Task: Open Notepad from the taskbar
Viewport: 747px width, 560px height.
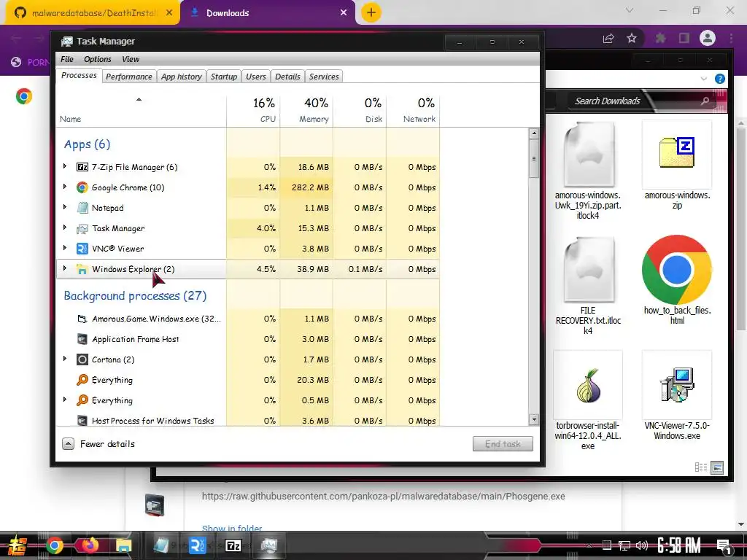Action: [161, 545]
